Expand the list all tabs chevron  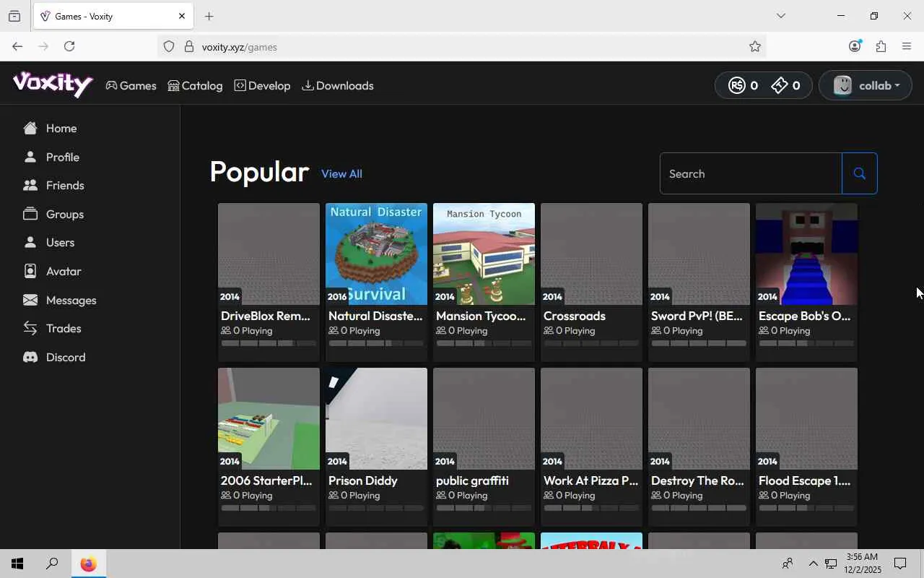tap(780, 16)
